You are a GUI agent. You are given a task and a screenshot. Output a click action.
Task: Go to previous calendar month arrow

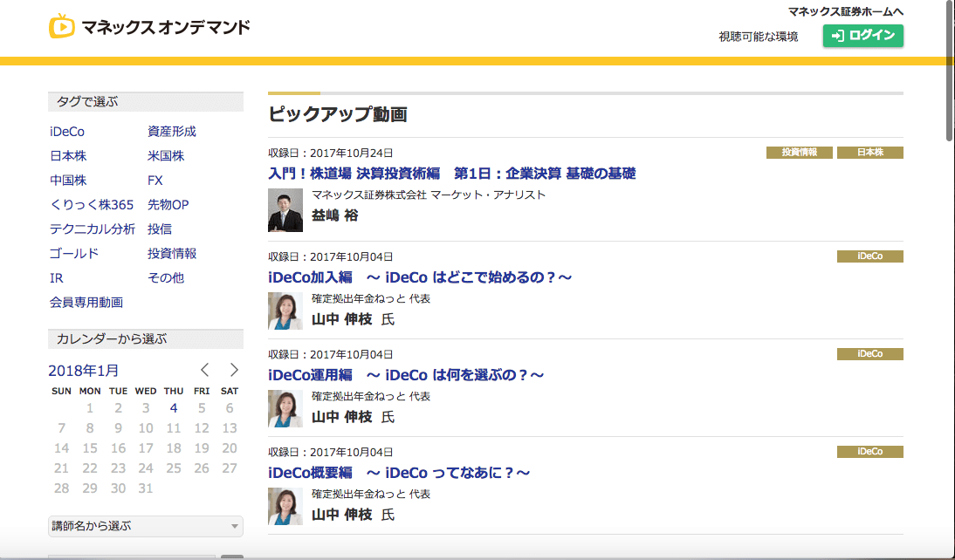click(x=205, y=370)
